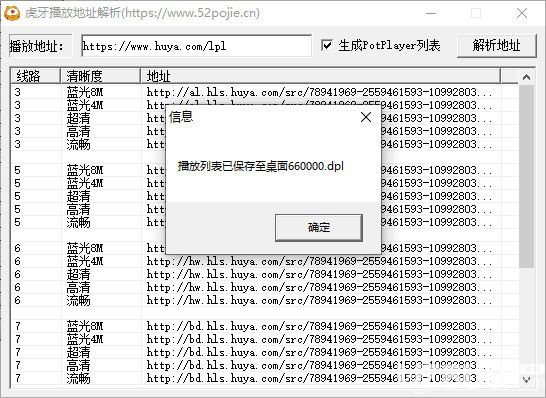Select 蓝光4M in the line 7 group

[x=85, y=340]
